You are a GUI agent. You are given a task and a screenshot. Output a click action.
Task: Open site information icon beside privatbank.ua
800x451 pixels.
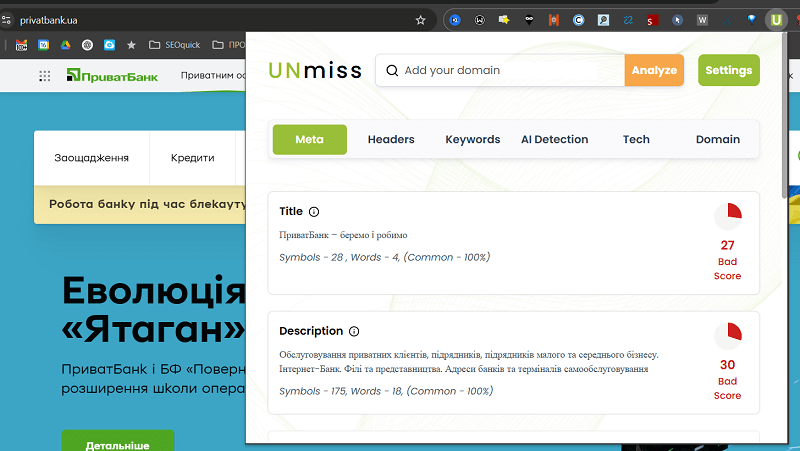pos(6,20)
